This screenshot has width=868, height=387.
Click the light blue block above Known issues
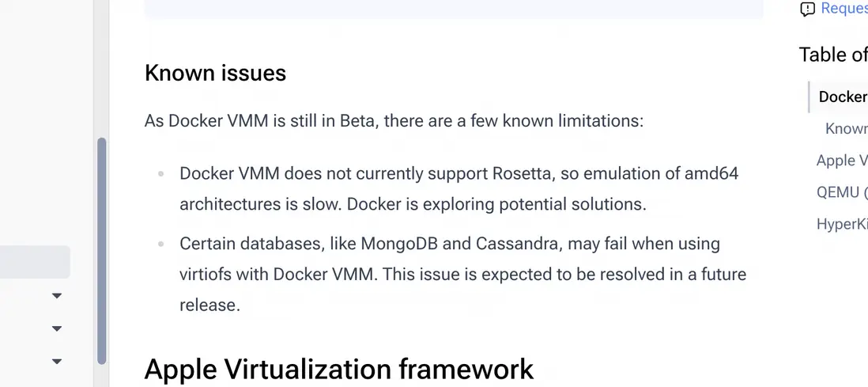point(454,9)
